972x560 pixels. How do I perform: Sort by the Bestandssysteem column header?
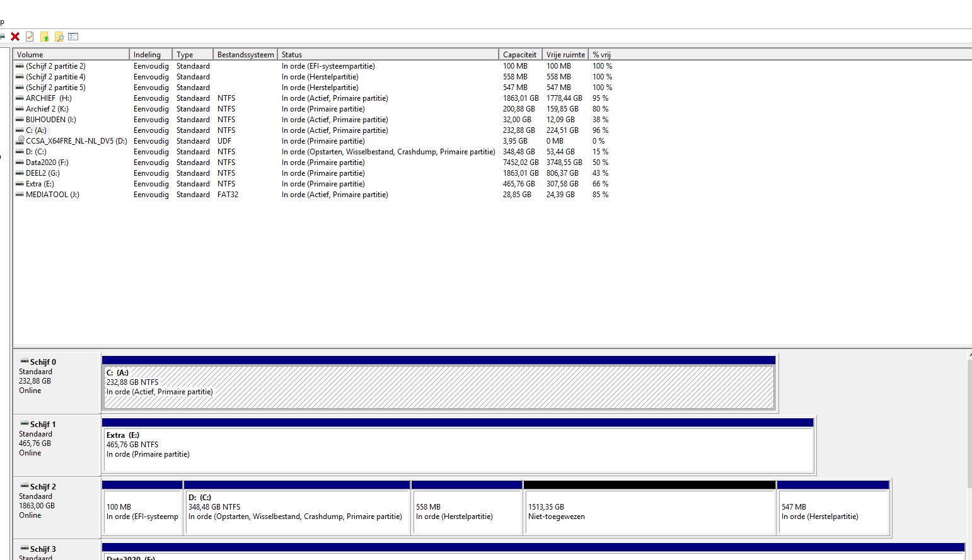click(x=245, y=55)
